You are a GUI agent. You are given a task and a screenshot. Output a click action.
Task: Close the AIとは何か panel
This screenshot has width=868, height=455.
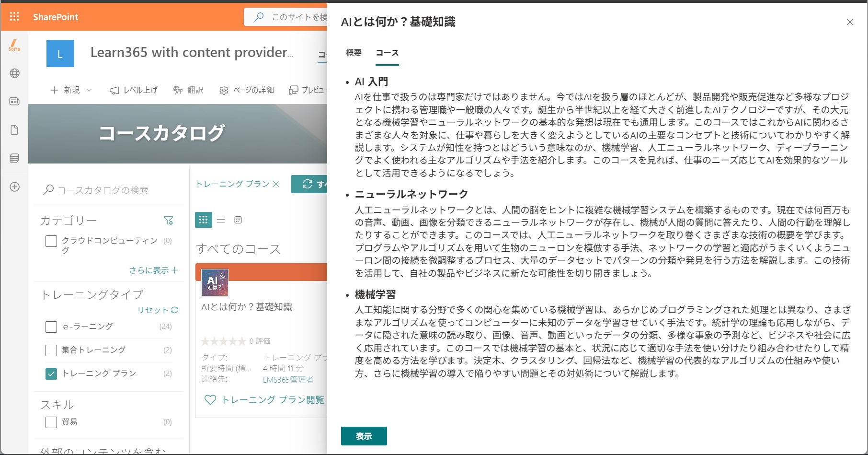point(850,22)
